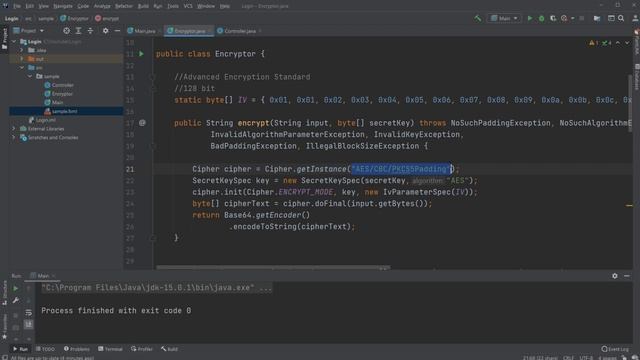Click the Build Project hammer icon
640x360 pixels.
point(478,18)
